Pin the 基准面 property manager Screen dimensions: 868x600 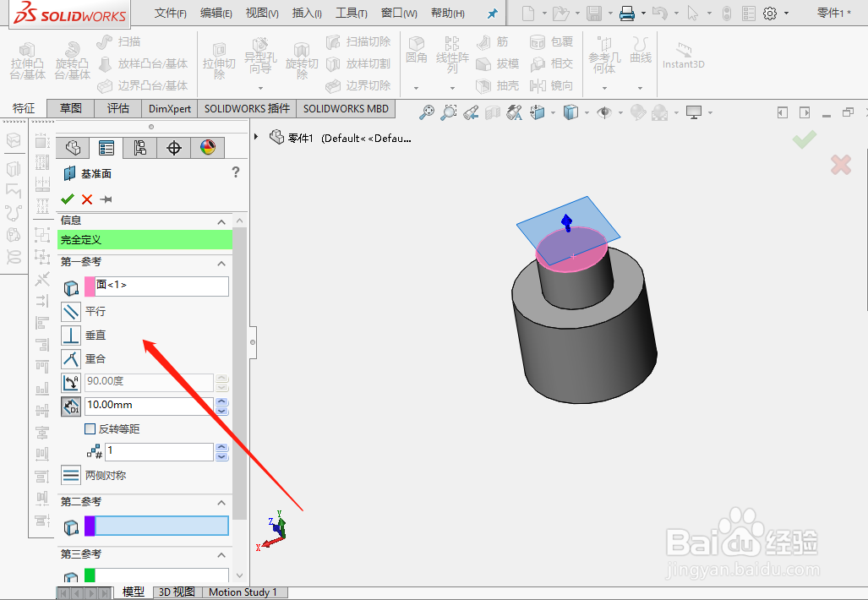108,199
